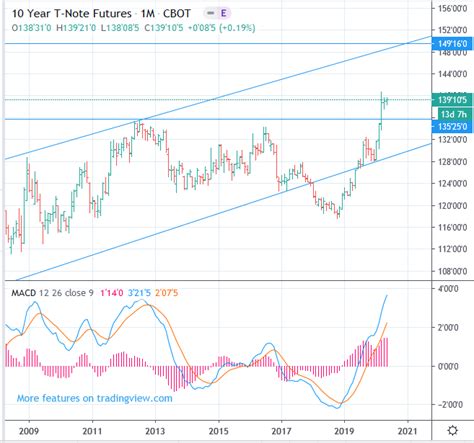Select the 1M interval label

tap(147, 14)
